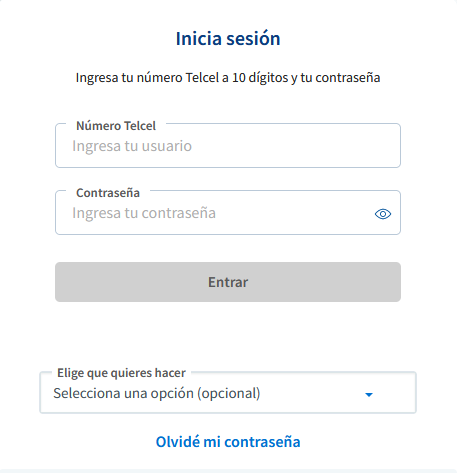Click empty space right of Ingresa tu usuario
The image size is (457, 473).
pyautogui.click(x=295, y=146)
